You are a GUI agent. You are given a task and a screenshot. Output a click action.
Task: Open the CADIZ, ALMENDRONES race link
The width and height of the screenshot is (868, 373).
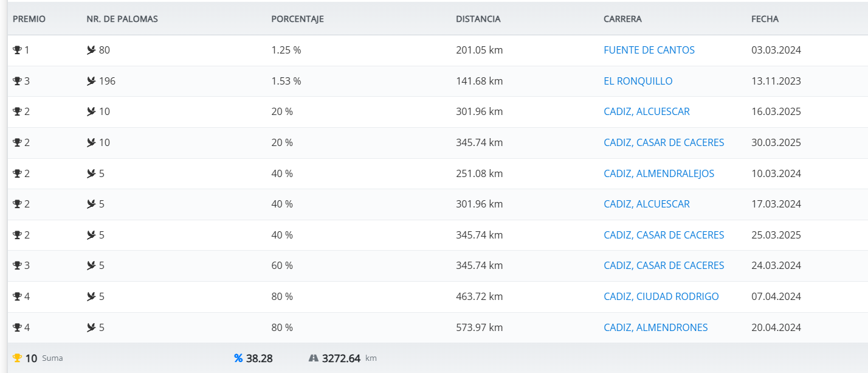pos(655,327)
